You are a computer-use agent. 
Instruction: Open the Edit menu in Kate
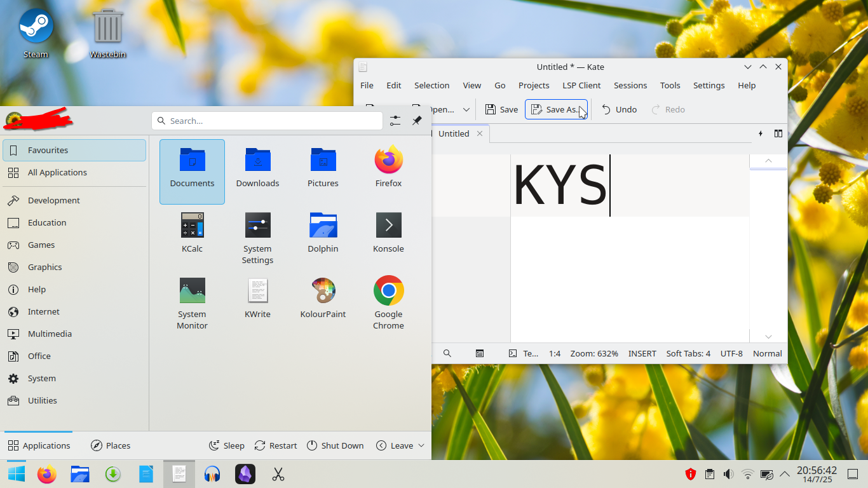[394, 85]
